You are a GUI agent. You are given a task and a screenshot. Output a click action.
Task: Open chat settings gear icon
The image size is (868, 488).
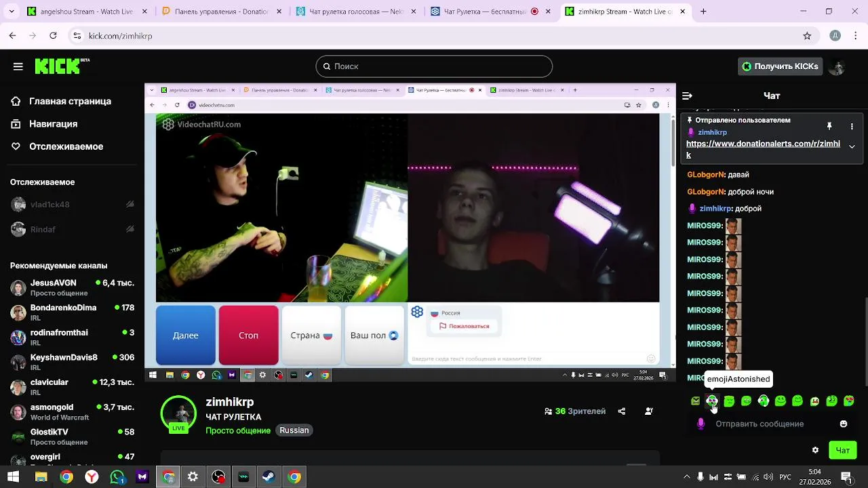pos(815,450)
